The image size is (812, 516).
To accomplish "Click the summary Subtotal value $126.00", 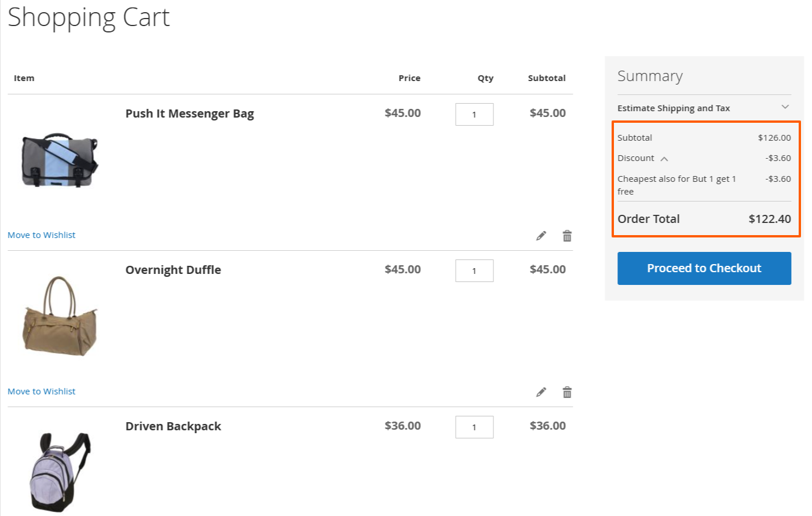I will coord(774,138).
